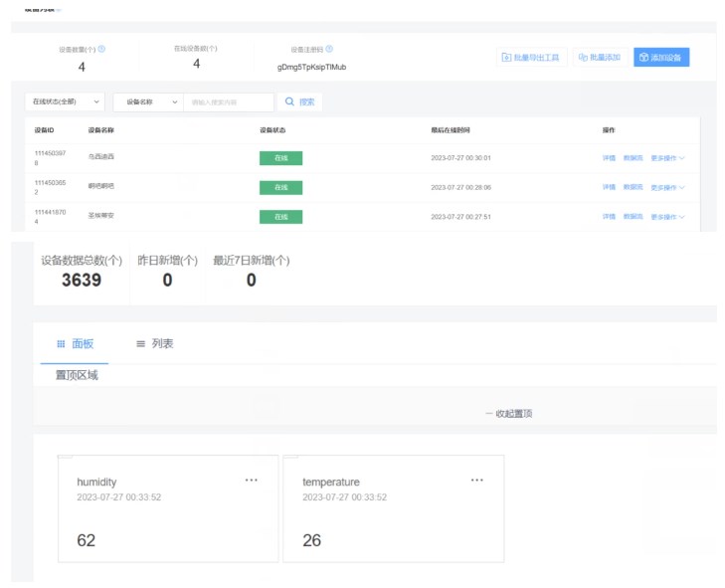Expand 更多操作 for the 00:28:06 device row
The height and width of the screenshot is (588, 725).
667,187
